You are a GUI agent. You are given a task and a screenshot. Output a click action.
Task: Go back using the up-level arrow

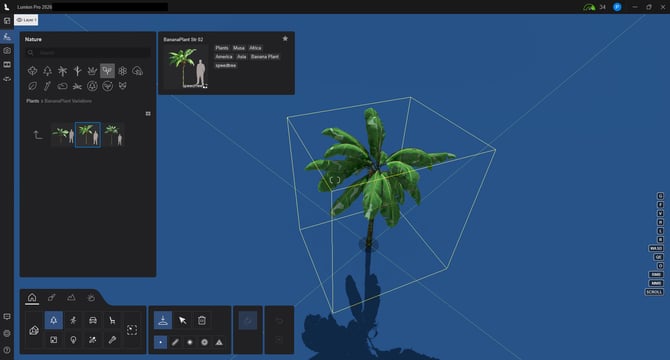tap(38, 135)
